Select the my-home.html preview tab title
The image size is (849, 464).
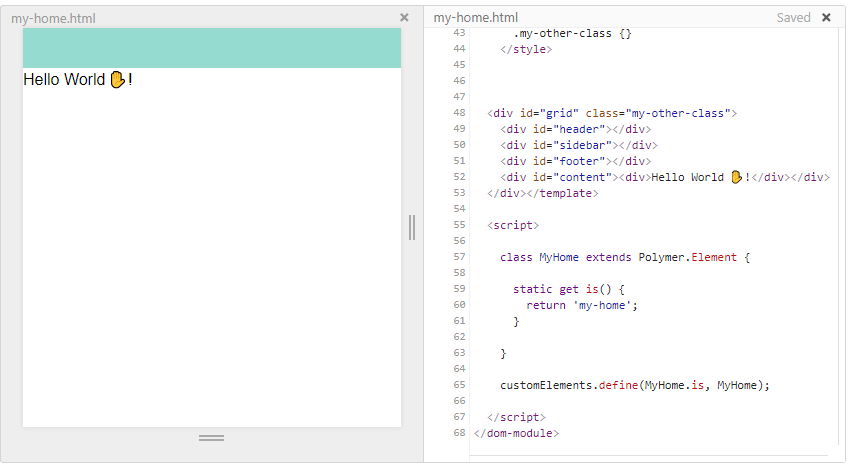(53, 18)
